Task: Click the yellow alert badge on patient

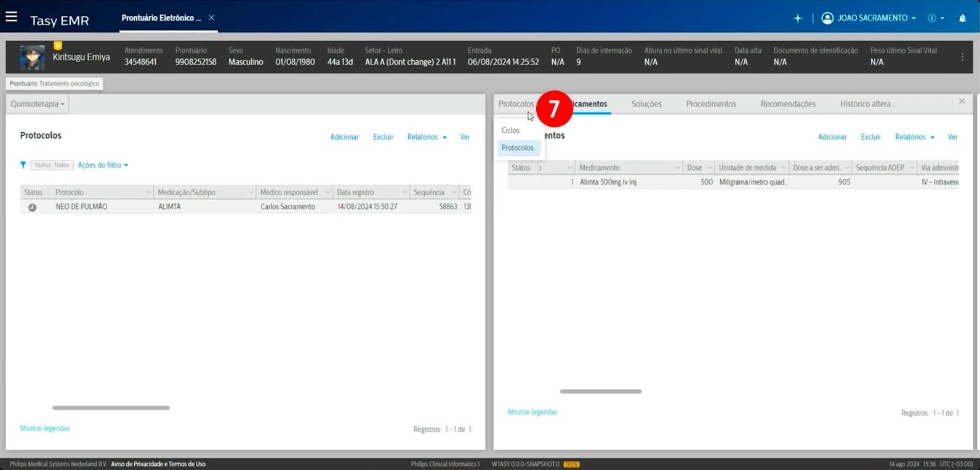Action: pyautogui.click(x=58, y=46)
